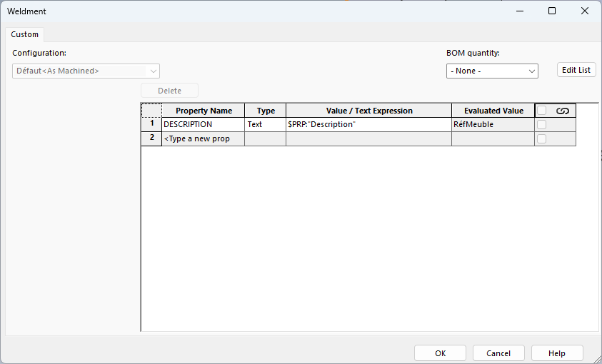Switch to the Custom tab

(x=25, y=34)
